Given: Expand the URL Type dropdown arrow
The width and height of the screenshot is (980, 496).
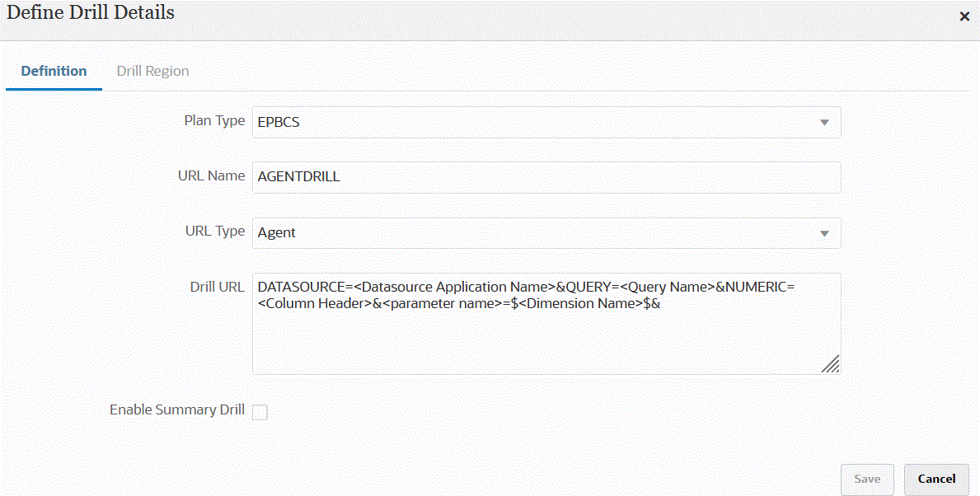Looking at the screenshot, I should 823,233.
